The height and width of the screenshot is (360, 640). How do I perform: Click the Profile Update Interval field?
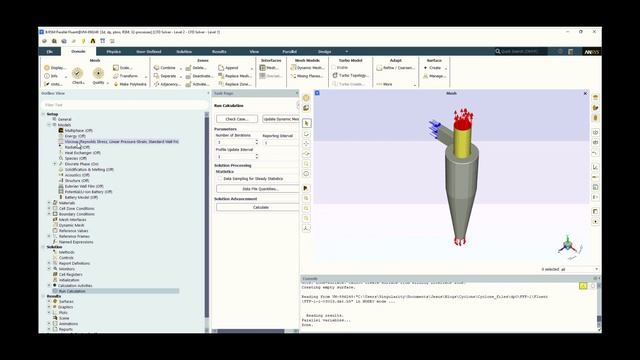(237, 156)
